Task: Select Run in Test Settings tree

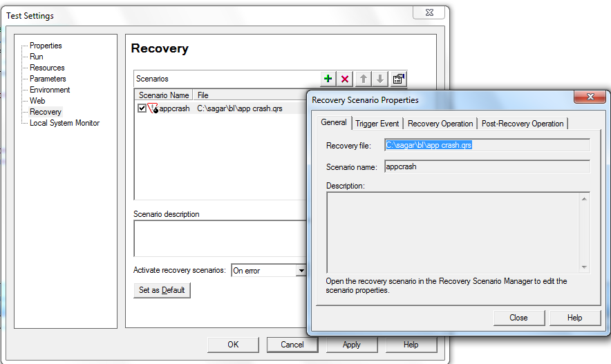Action: [36, 57]
